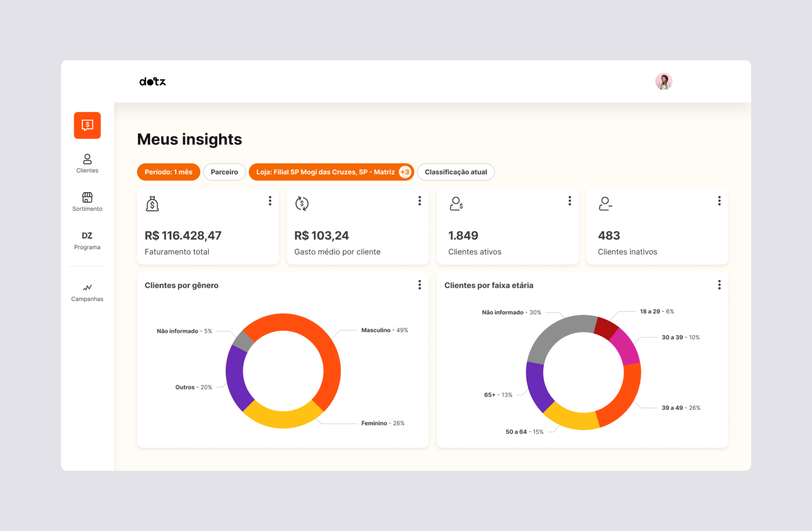This screenshot has width=812, height=531.
Task: Click the Faturamento total label
Action: pyautogui.click(x=177, y=251)
